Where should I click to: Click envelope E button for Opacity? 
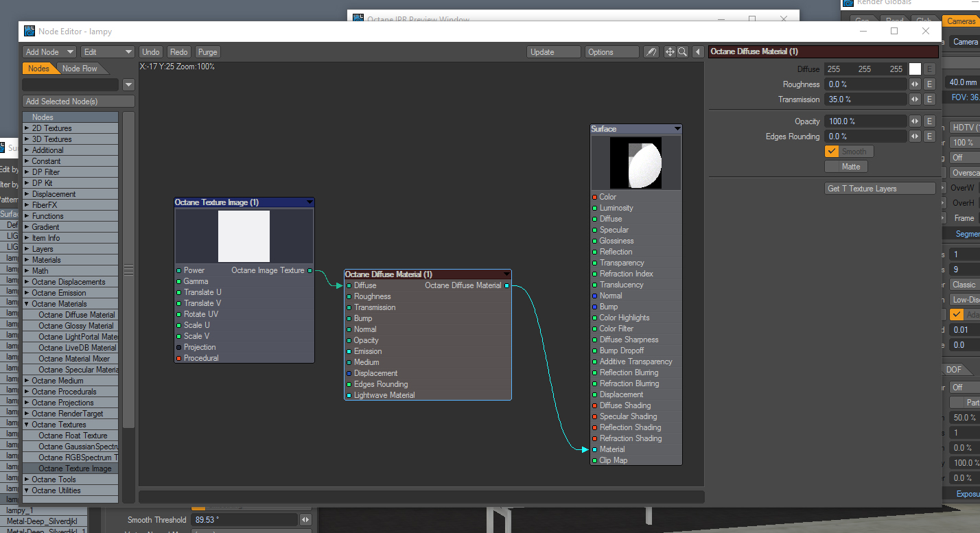(x=930, y=121)
